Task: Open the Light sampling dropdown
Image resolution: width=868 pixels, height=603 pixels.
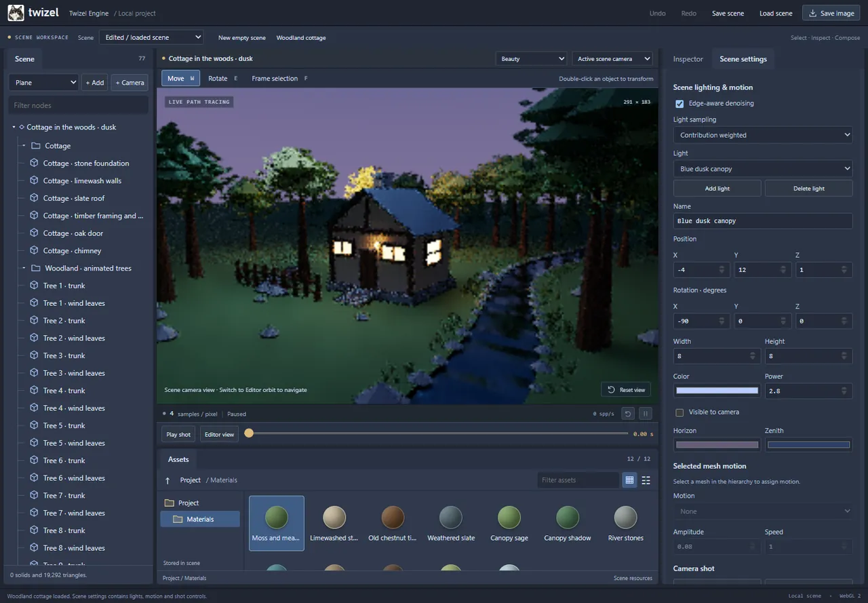Action: tap(763, 135)
